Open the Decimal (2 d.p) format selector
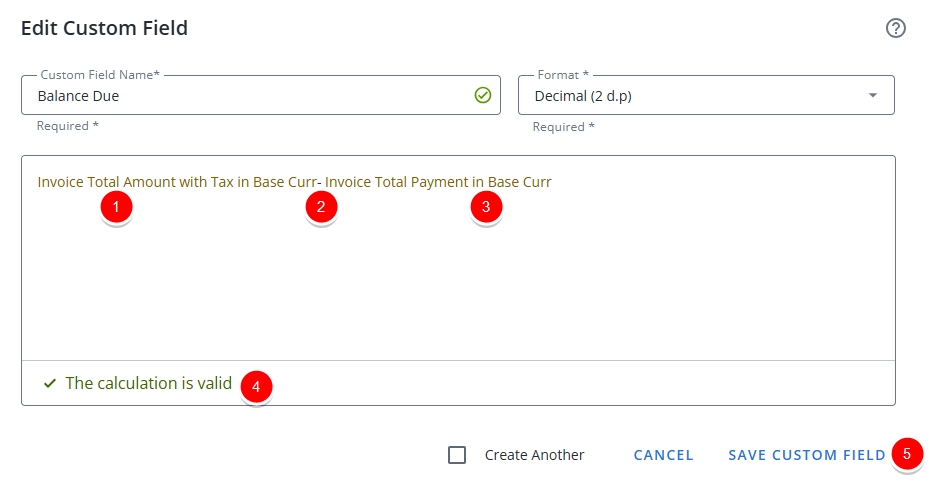The image size is (937, 487). tap(706, 95)
